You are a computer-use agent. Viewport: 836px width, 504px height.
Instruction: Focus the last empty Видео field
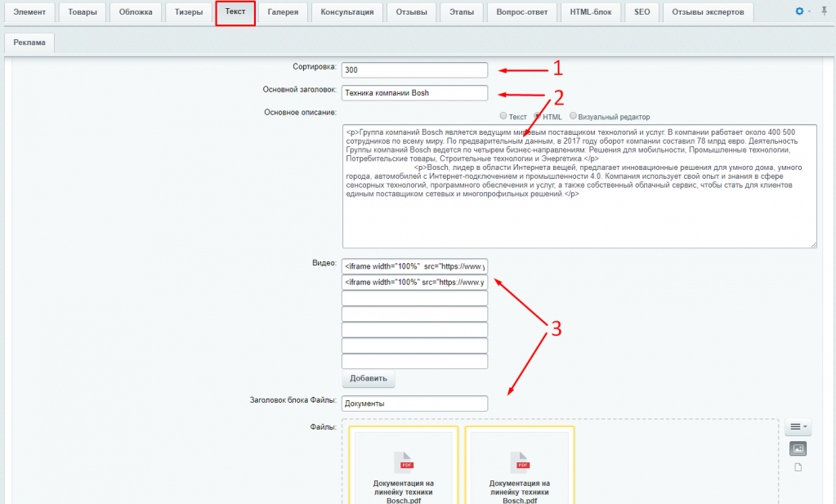pyautogui.click(x=415, y=361)
